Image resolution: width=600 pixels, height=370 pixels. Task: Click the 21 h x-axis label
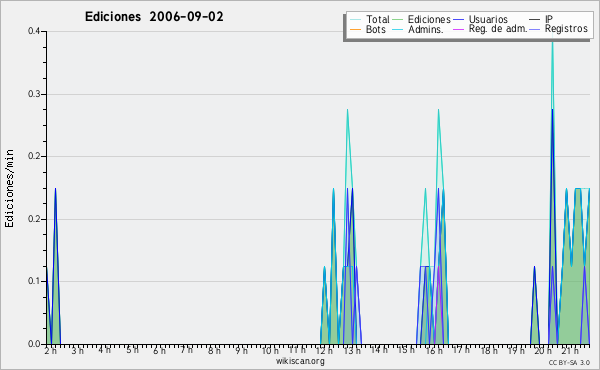[x=571, y=351]
